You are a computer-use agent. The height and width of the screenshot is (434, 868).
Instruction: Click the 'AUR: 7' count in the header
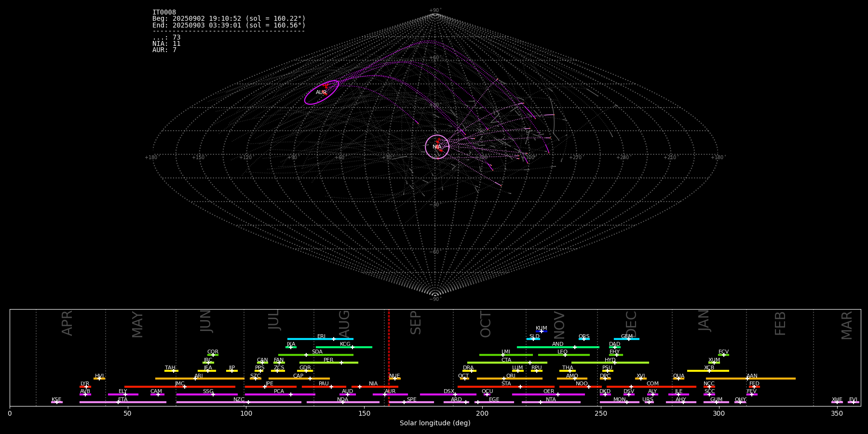164,50
